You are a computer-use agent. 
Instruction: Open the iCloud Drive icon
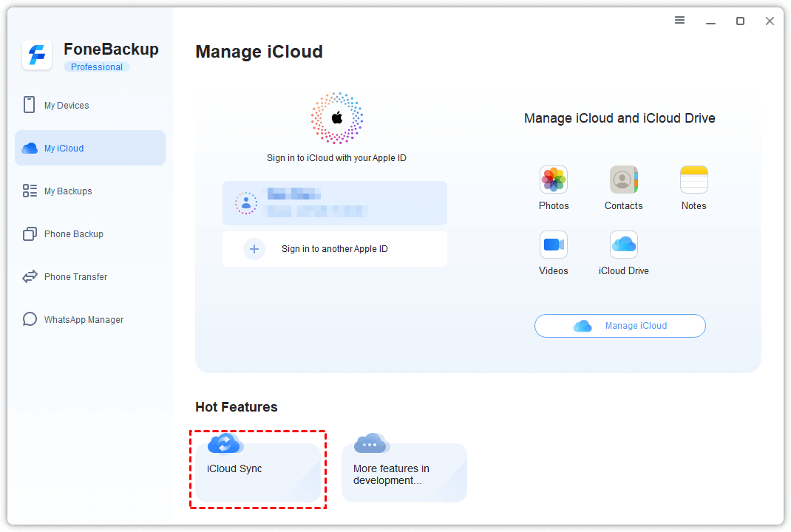[623, 245]
